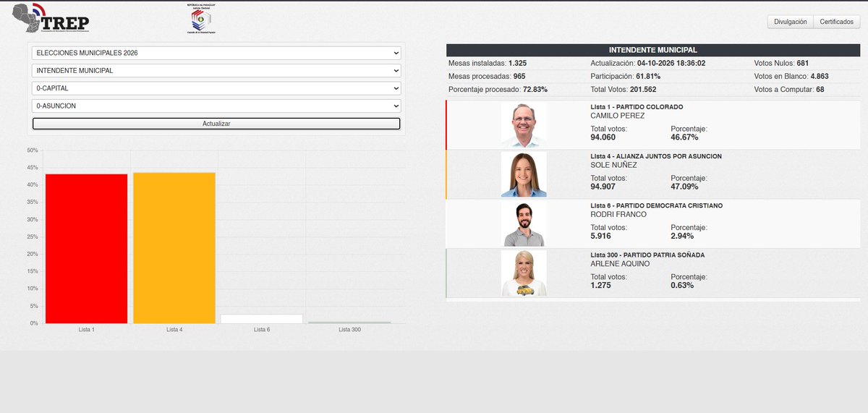Screen dimensions: 868x413
Task: Click Rodri Franco candidate photo
Action: (524, 224)
